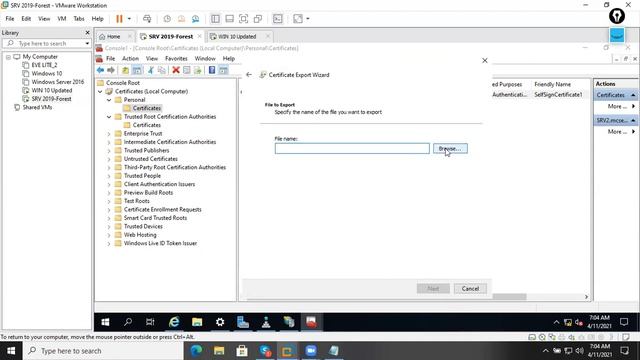Viewport: 640px width, 360px height.
Task: Click the MMC Back arrow toolbar icon
Action: point(100,70)
